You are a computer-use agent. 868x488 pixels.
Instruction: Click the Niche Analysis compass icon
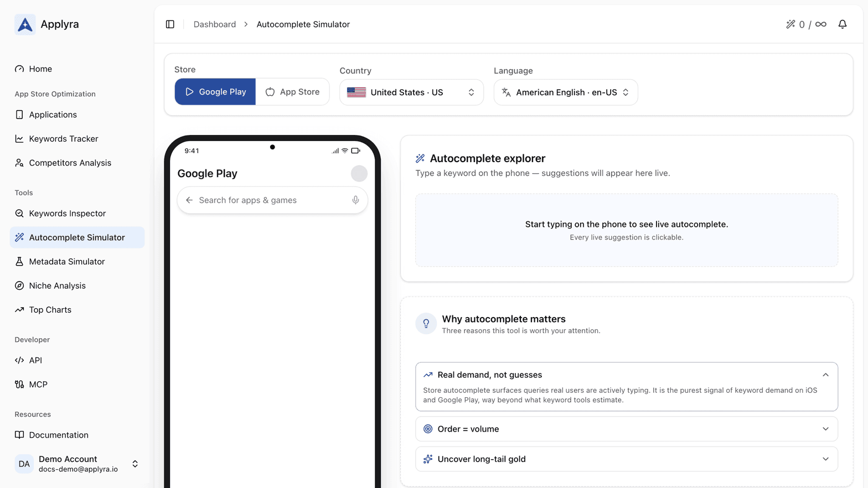(x=19, y=285)
